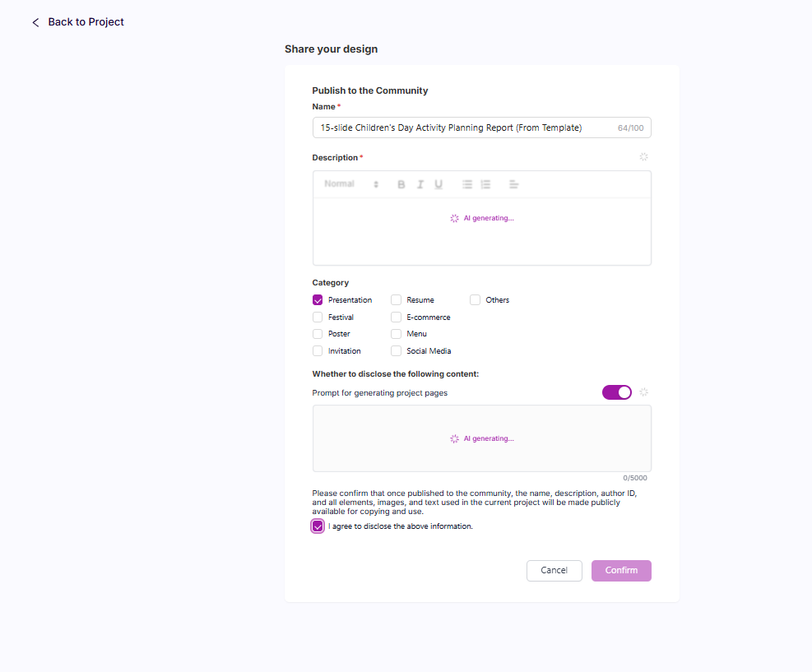Viewport: 812px width, 672px height.
Task: Open the Normal text style dropdown
Action: pos(351,184)
